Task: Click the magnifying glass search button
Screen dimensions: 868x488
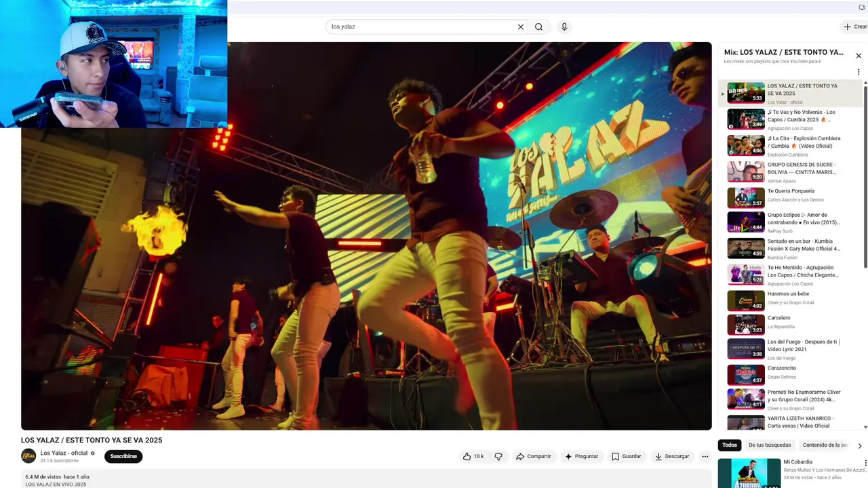Action: [538, 27]
